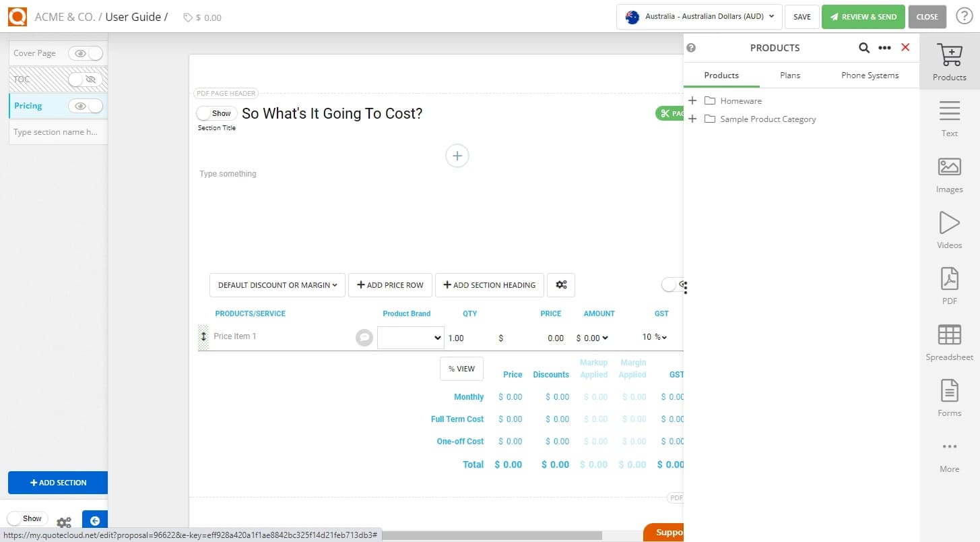The width and height of the screenshot is (980, 542).
Task: Select the Videos element from the sidebar
Action: [x=949, y=229]
